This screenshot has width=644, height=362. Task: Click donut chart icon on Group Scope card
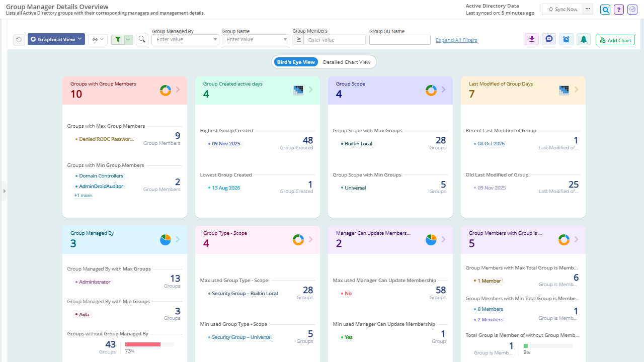[x=431, y=90]
